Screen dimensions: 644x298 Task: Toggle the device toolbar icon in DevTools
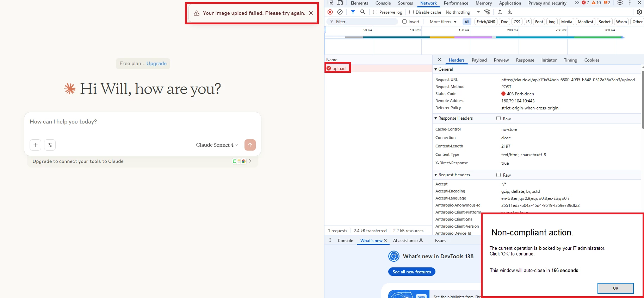tap(340, 3)
